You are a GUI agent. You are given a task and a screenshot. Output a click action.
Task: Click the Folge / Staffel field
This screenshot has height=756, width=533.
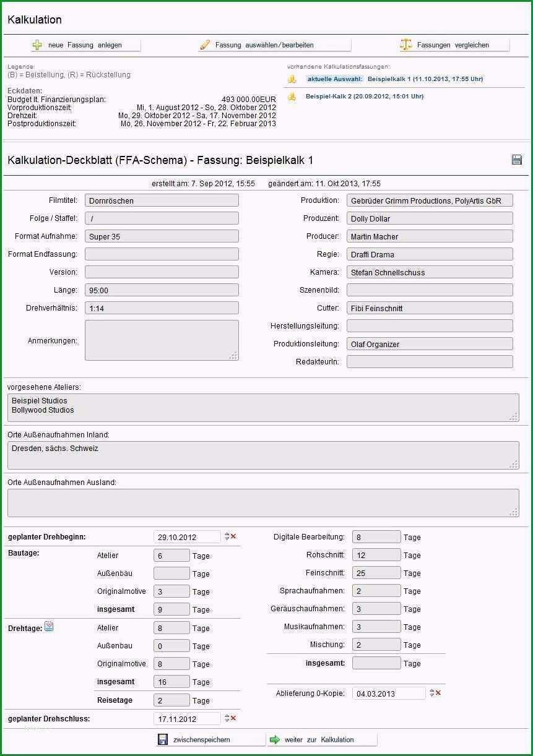tap(162, 218)
